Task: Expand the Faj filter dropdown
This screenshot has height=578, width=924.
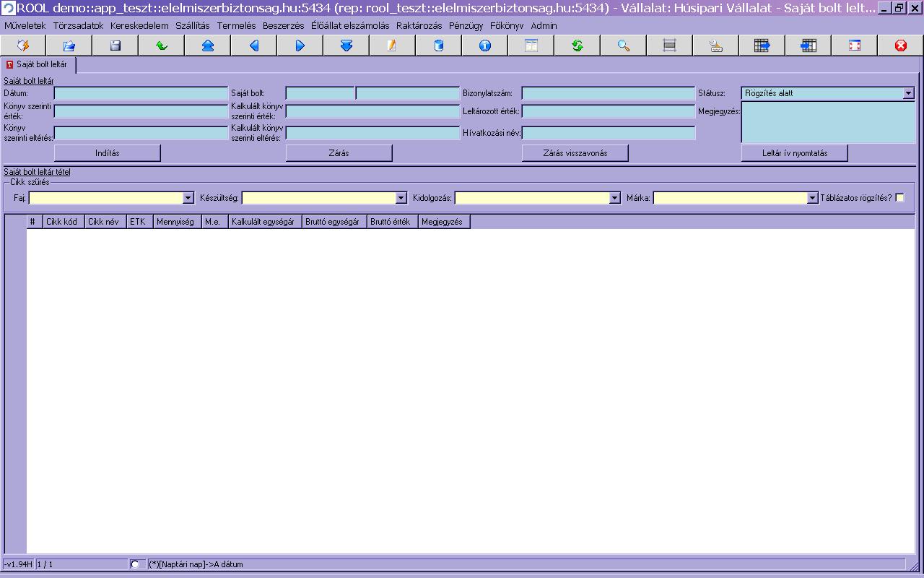Action: click(x=188, y=198)
